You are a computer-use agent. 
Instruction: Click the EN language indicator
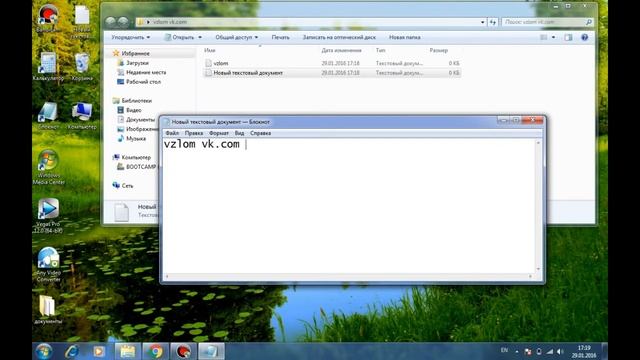pyautogui.click(x=504, y=350)
